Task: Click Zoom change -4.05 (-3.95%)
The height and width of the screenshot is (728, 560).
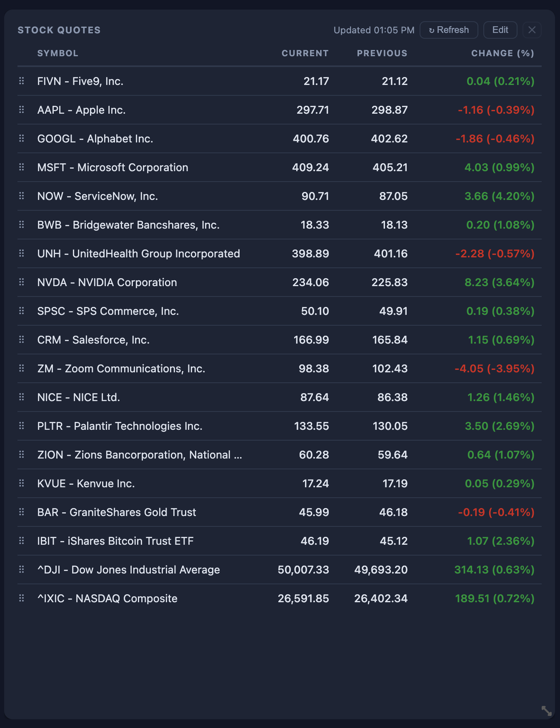Action: 495,369
